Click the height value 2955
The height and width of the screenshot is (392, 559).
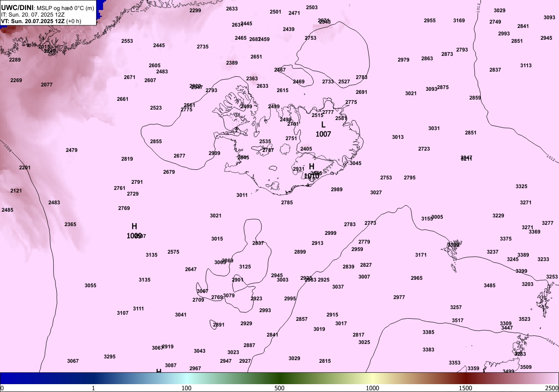(430, 21)
